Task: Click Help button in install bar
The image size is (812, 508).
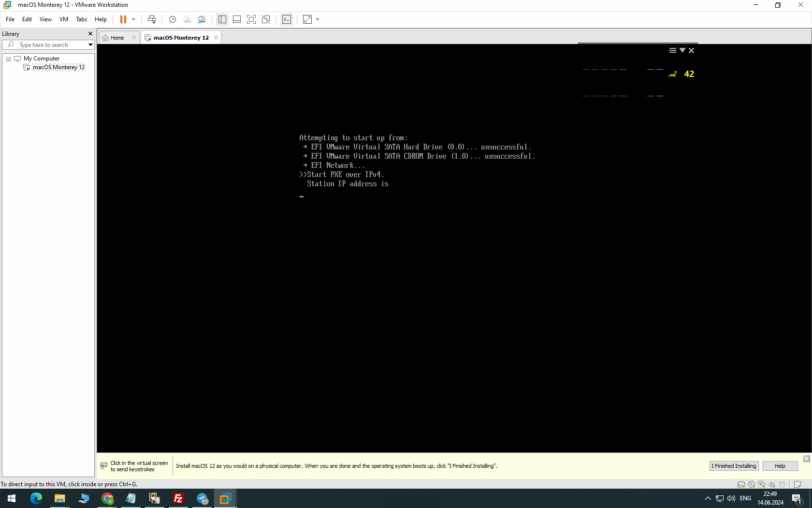Action: pyautogui.click(x=780, y=466)
